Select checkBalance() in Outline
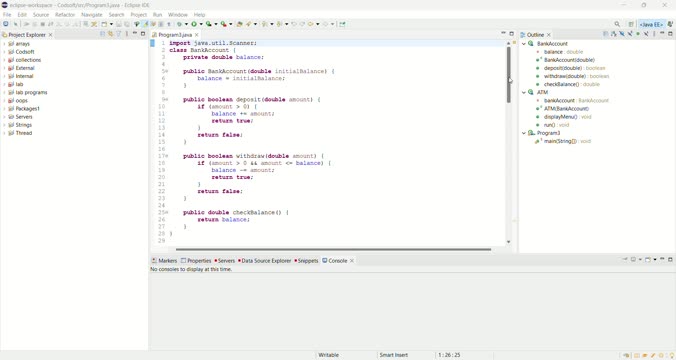 coord(568,85)
